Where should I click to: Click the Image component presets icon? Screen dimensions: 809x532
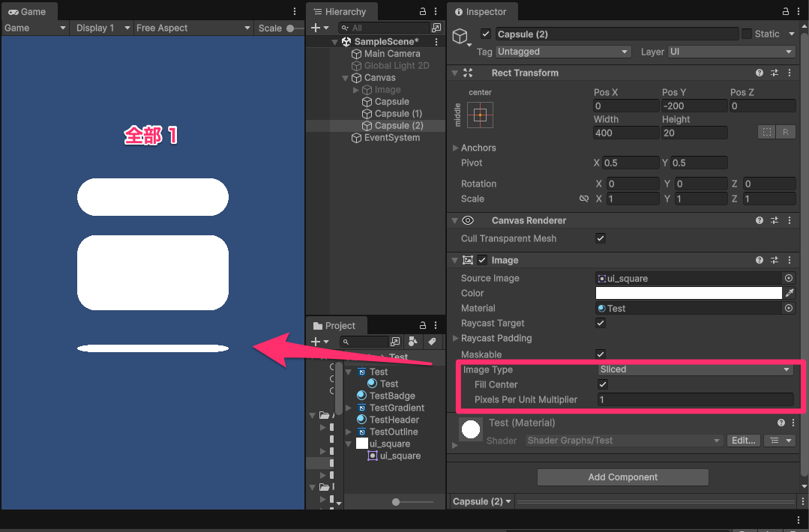[x=775, y=260]
